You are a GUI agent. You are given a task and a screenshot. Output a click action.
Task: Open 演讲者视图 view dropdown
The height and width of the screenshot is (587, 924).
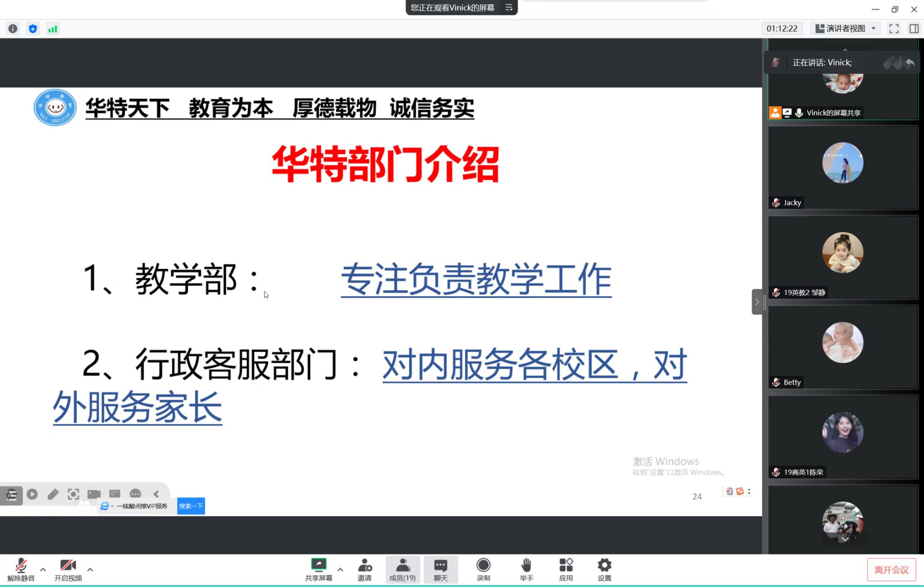point(845,29)
